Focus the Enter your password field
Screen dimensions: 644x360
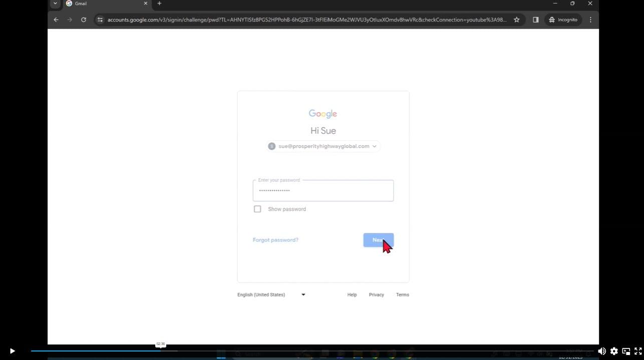click(323, 191)
